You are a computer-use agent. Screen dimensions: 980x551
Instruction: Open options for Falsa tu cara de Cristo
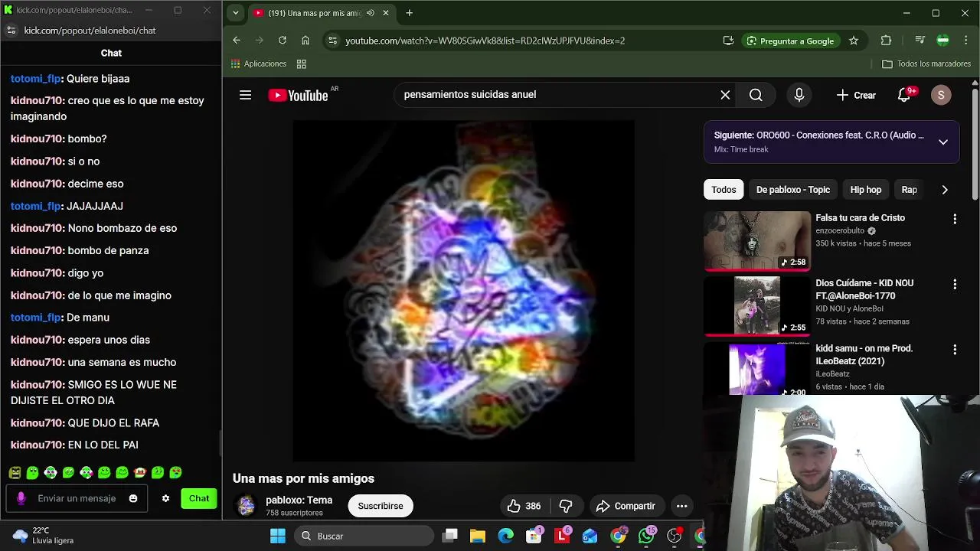(955, 219)
